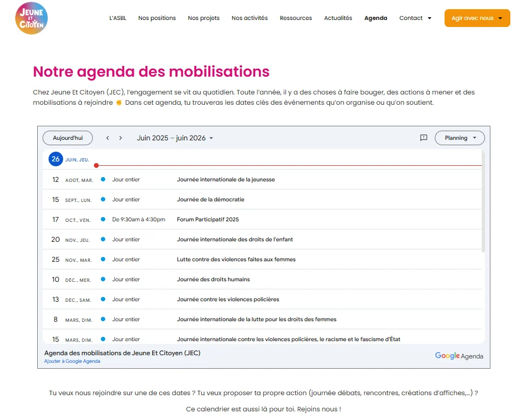Open the Agir avec nous dropdown

tap(477, 18)
